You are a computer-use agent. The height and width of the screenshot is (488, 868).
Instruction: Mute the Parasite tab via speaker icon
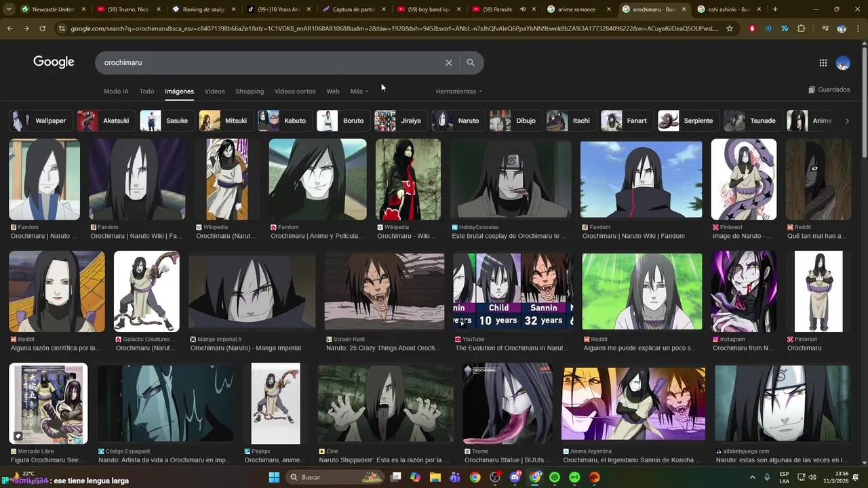[x=523, y=9]
